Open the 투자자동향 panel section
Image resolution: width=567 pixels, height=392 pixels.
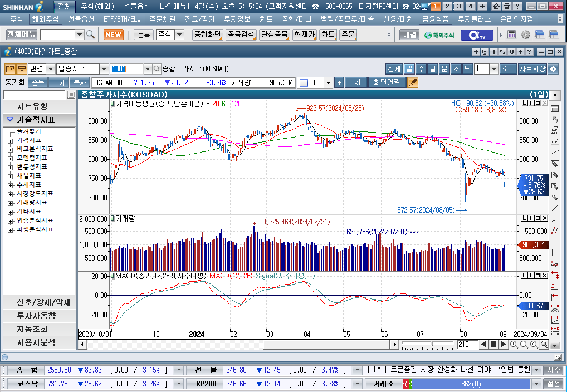point(40,316)
